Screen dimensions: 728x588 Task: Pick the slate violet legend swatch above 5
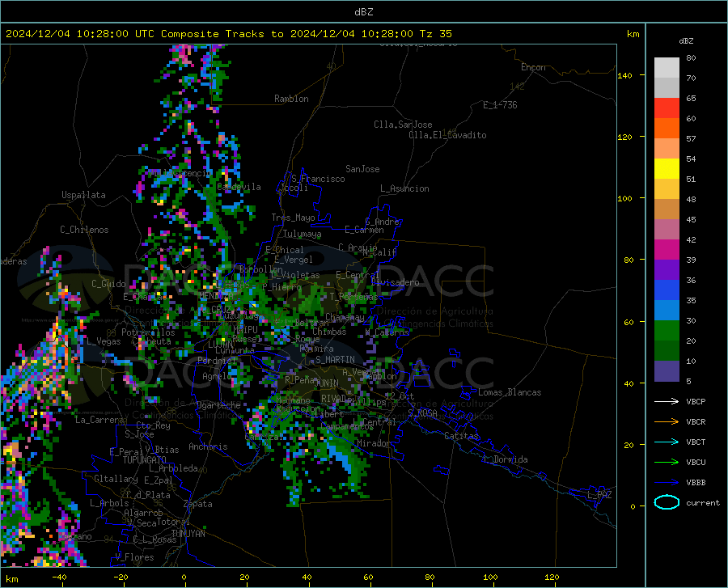667,371
